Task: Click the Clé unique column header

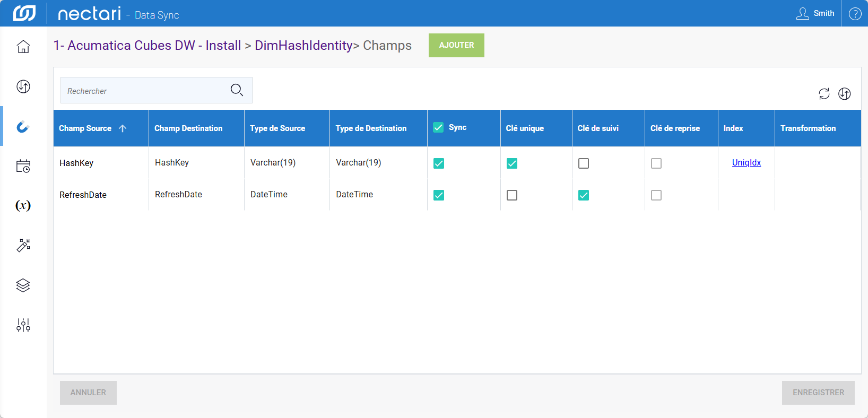Action: pyautogui.click(x=536, y=128)
